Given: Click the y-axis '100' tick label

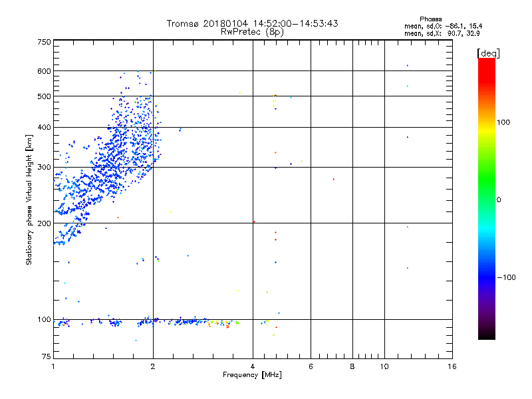Looking at the screenshot, I should (44, 319).
